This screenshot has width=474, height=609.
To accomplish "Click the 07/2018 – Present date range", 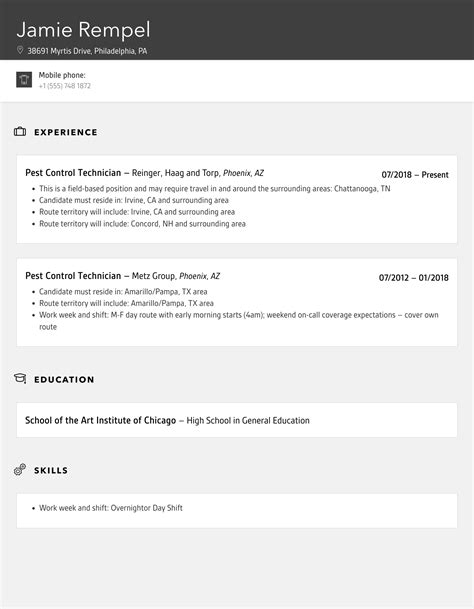I will point(415,175).
